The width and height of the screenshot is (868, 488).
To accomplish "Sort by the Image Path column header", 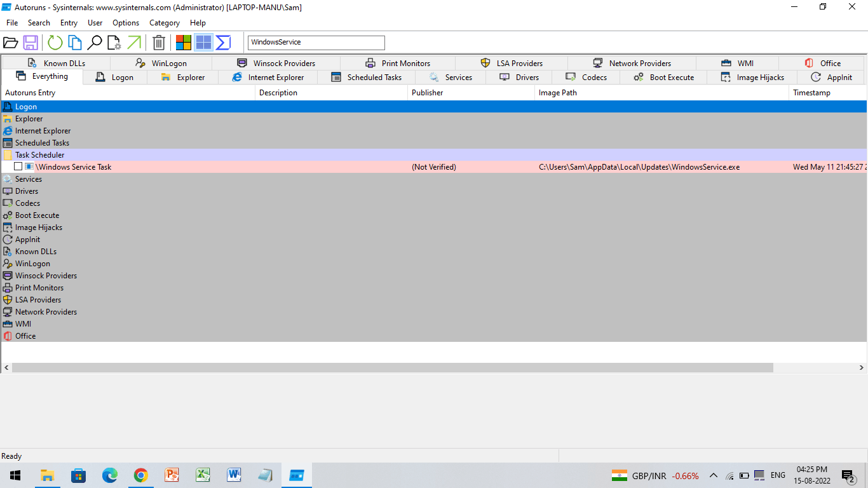I will click(661, 93).
